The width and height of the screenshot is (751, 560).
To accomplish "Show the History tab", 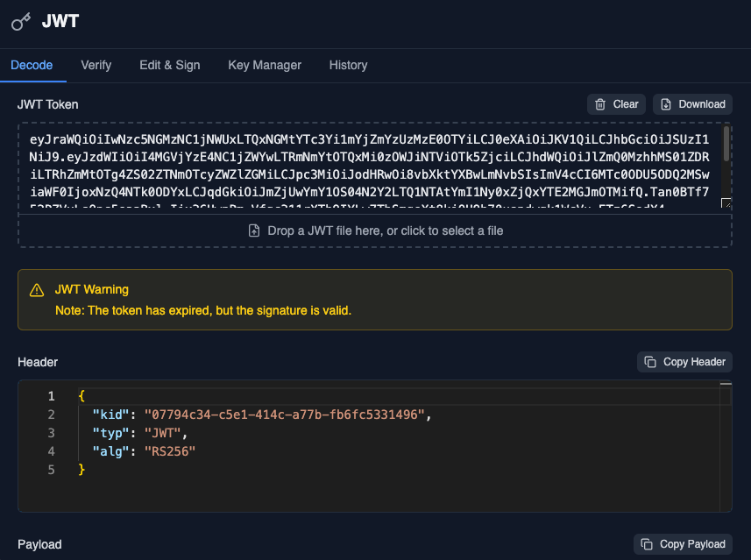I will pos(348,65).
